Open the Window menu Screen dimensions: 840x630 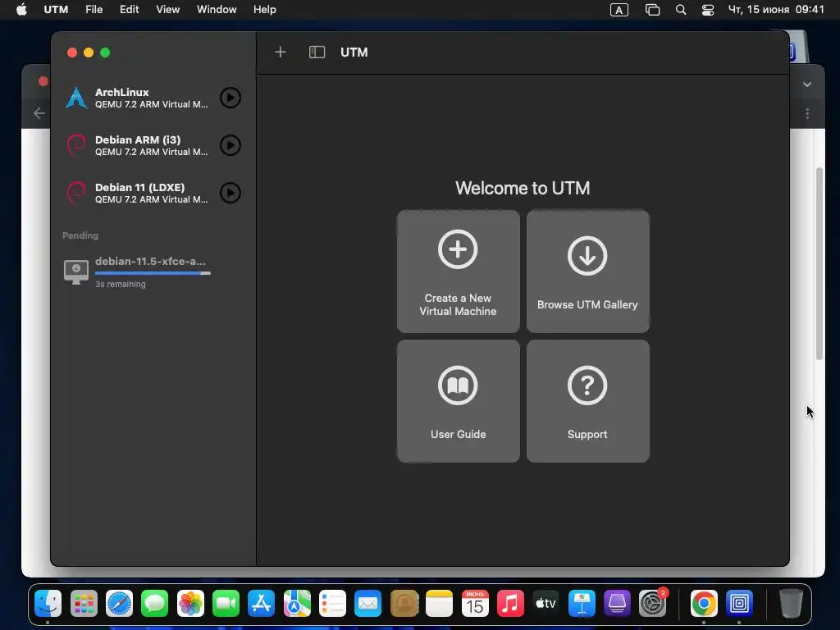coord(217,10)
